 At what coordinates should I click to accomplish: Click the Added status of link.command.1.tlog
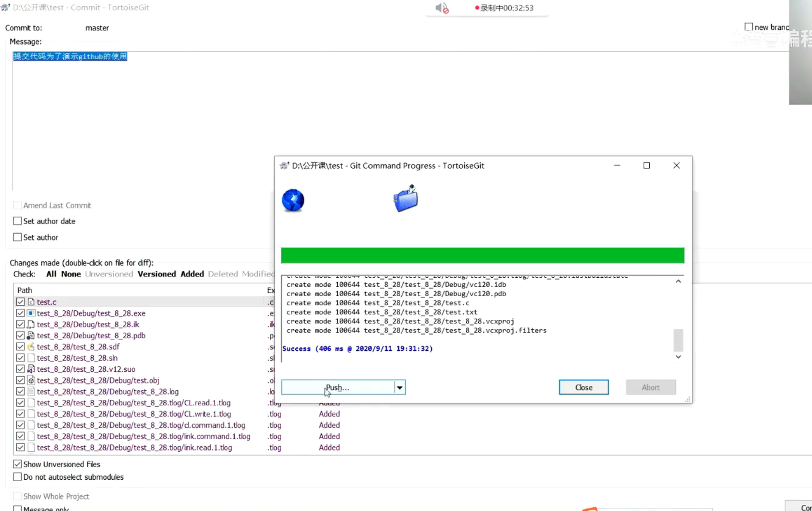click(329, 436)
